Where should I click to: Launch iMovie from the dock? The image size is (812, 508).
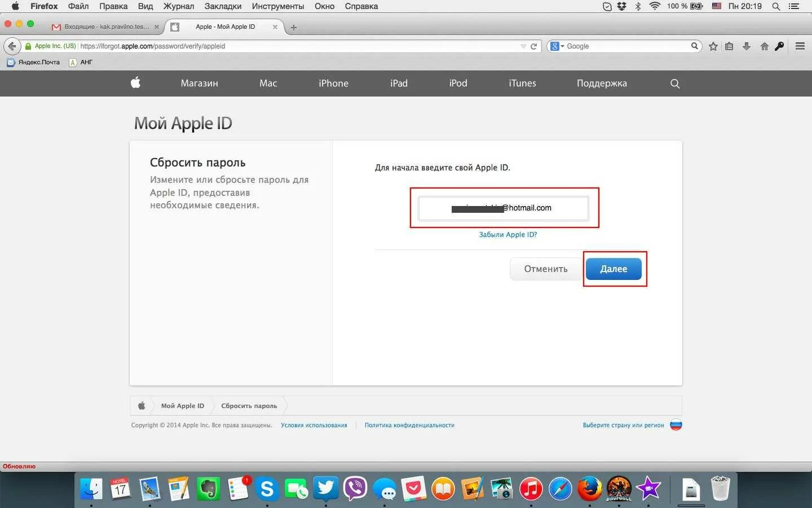[x=648, y=489]
